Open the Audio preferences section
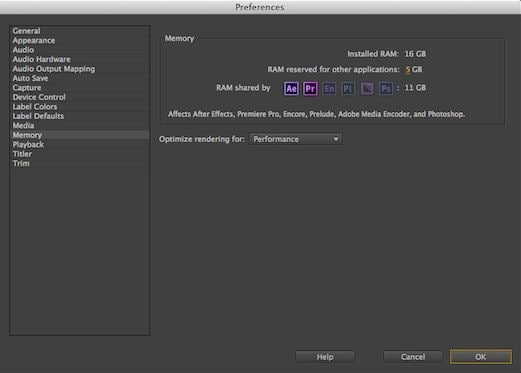Viewport: 521px width, 373px height. [x=79, y=50]
